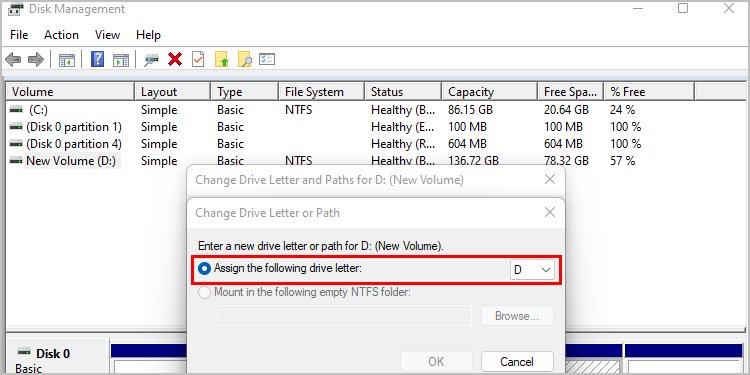Click the Disk 0 drive icon in lower pane
This screenshot has height=375, width=750.
coord(24,353)
